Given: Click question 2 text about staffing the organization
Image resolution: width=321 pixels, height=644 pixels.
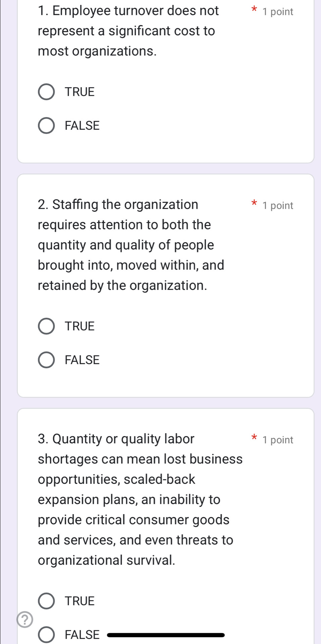Looking at the screenshot, I should tap(131, 245).
